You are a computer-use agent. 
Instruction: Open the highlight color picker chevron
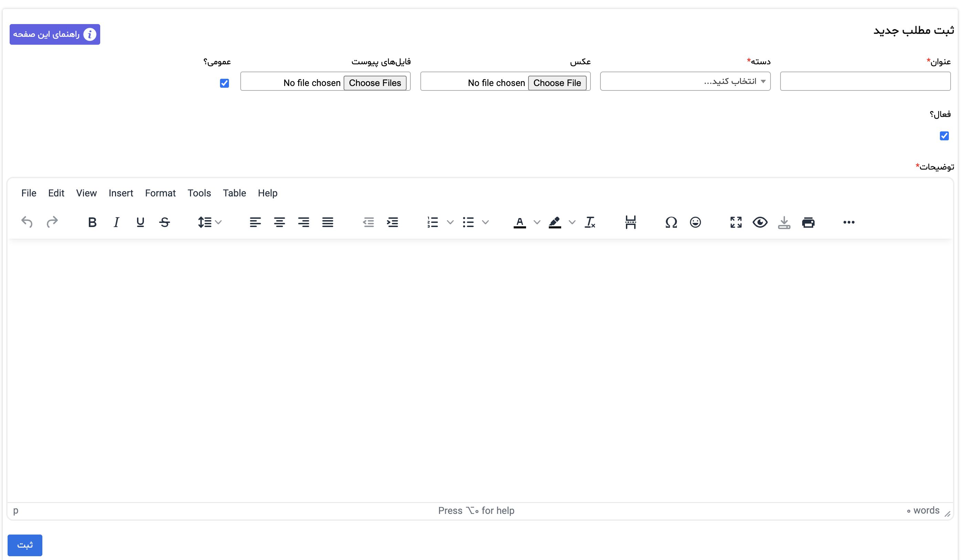click(572, 222)
